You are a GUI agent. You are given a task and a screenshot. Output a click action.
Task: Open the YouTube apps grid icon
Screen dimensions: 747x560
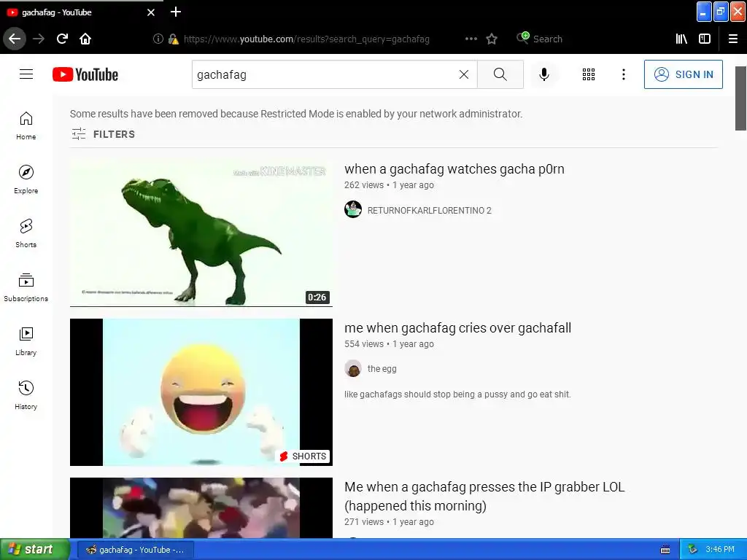pyautogui.click(x=589, y=74)
